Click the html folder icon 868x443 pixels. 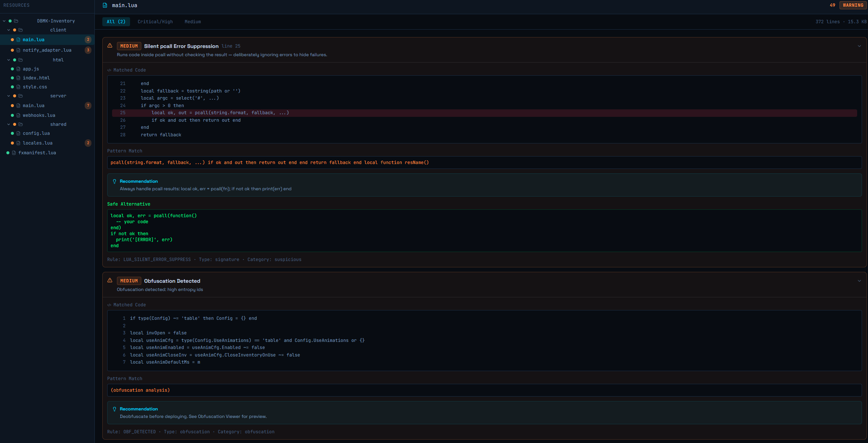(x=21, y=60)
